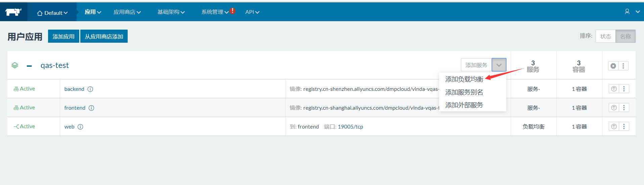Click the 到: frontend target text
This screenshot has height=185, width=644.
pos(304,127)
